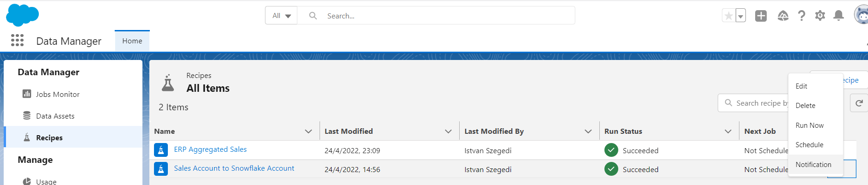Open the global actions plus icon
The width and height of the screenshot is (868, 185).
[761, 16]
